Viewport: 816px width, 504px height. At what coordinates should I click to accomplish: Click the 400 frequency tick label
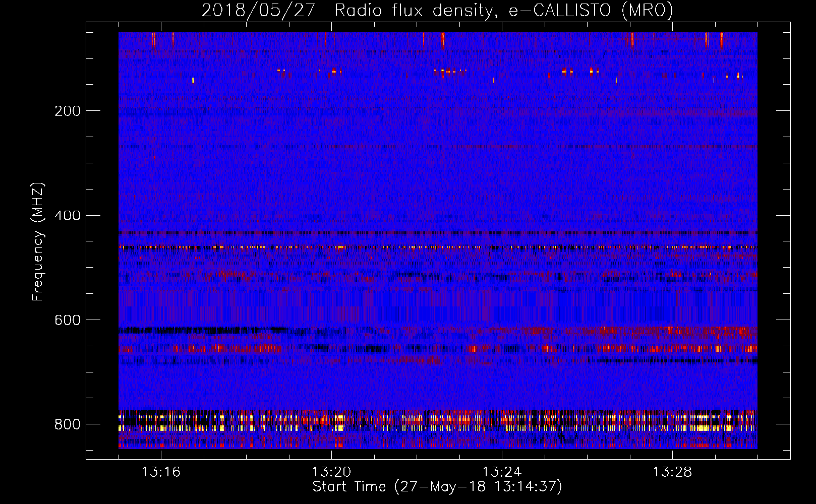67,216
